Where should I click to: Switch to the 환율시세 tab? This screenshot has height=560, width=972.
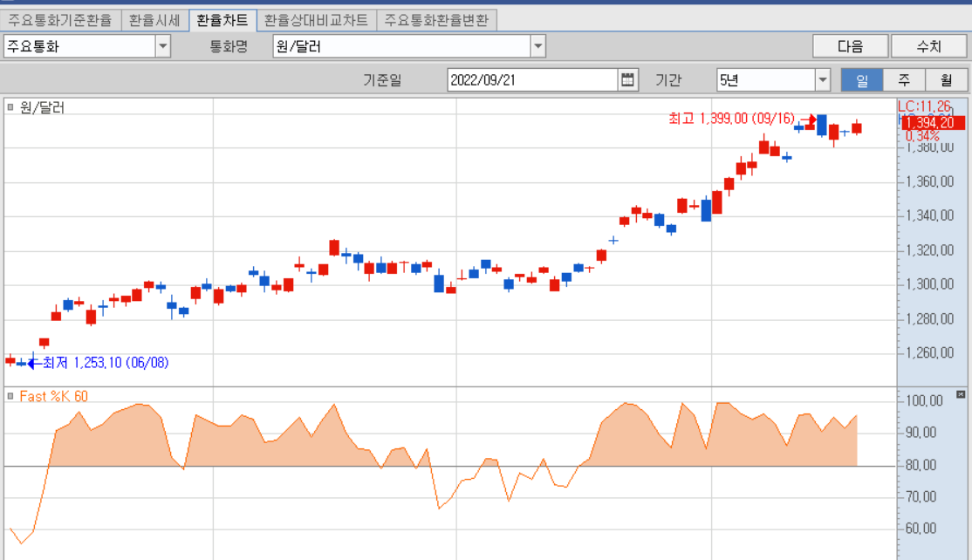point(154,20)
